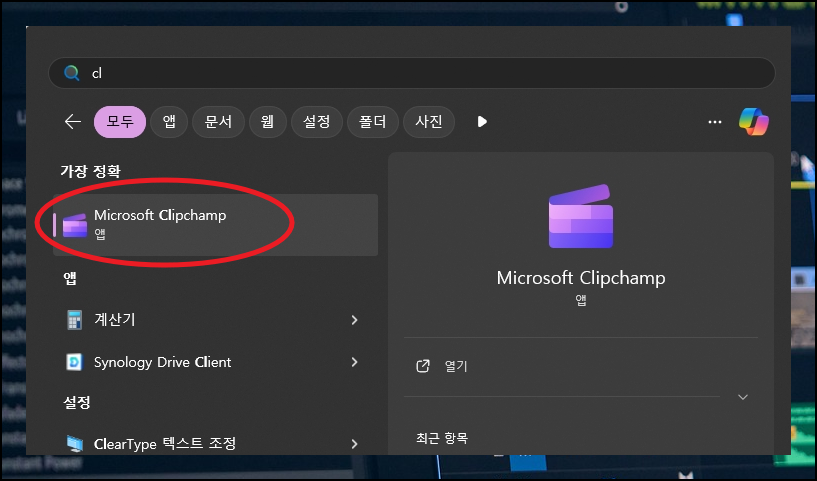This screenshot has height=481, width=817.
Task: Expand more actions with the down chevron
Action: pos(743,397)
